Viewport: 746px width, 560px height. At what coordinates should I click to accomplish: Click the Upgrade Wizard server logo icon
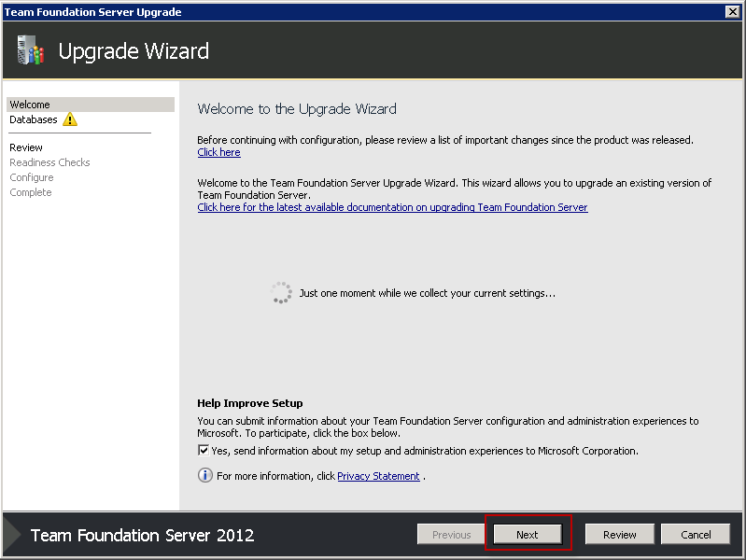[x=31, y=50]
